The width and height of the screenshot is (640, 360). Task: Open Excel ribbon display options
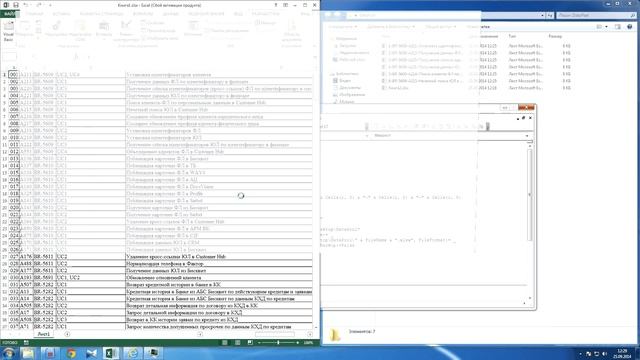285,5
